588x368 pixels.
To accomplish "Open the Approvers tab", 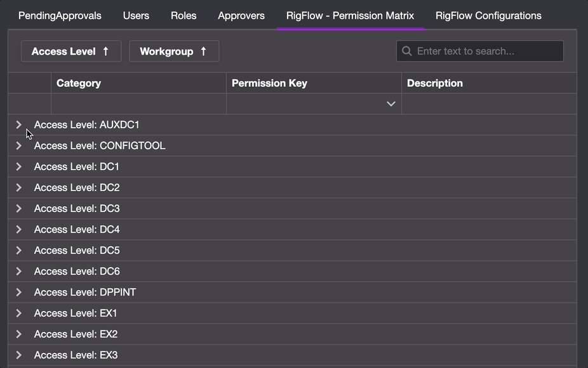I will (x=241, y=15).
